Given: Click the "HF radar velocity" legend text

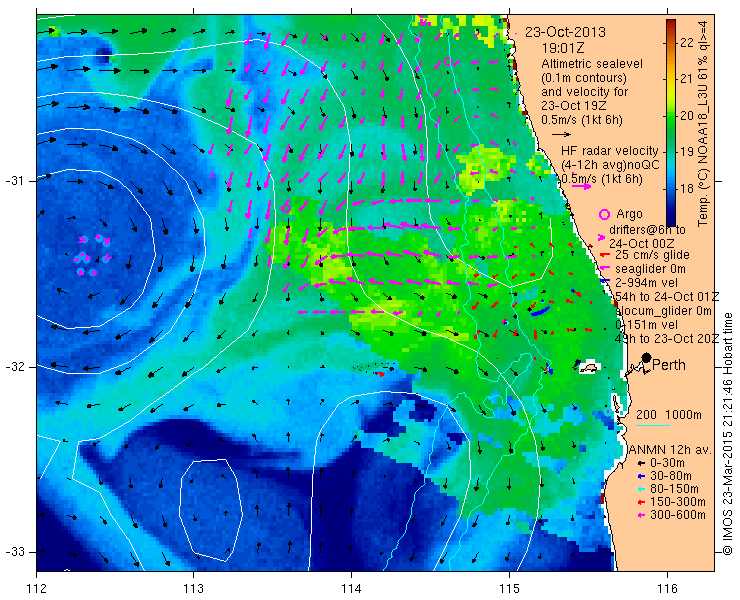Looking at the screenshot, I should (609, 151).
